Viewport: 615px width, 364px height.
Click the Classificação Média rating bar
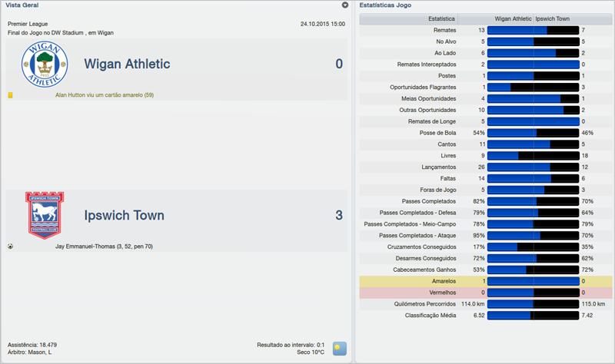pyautogui.click(x=533, y=315)
